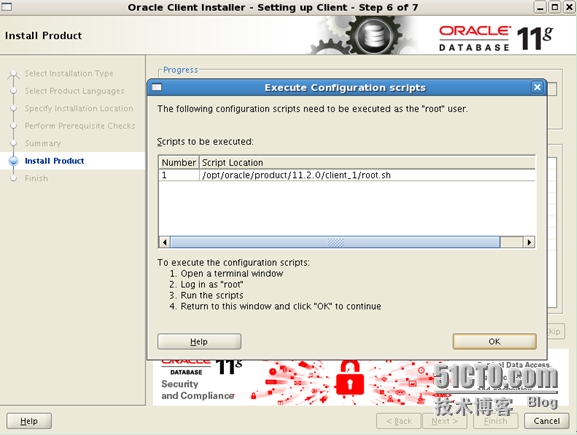
Task: Click the disabled Next button
Action: click(445, 421)
